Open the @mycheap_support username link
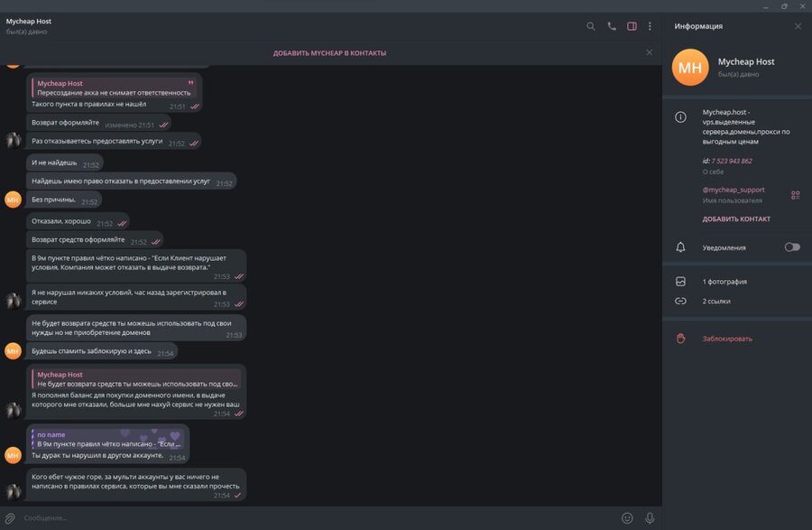Viewport: 812px width, 530px height. click(x=734, y=190)
